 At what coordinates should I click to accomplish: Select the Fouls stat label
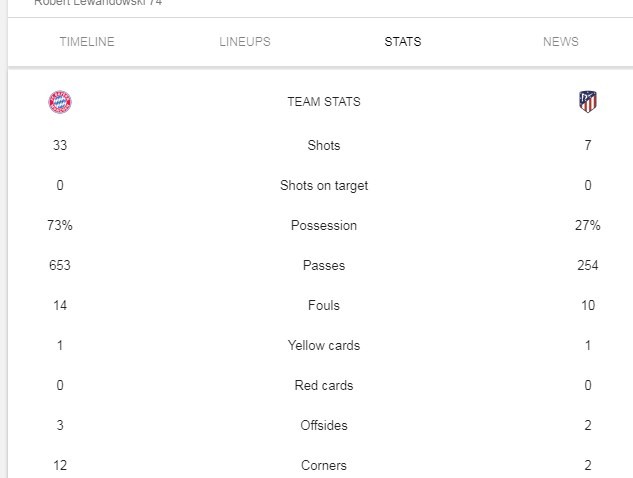pos(324,306)
